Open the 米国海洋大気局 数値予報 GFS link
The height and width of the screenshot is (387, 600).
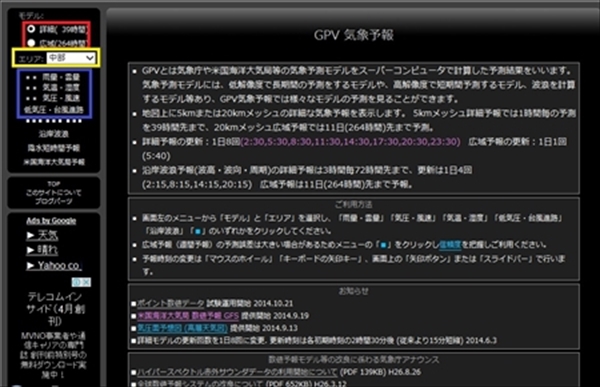pos(188,316)
